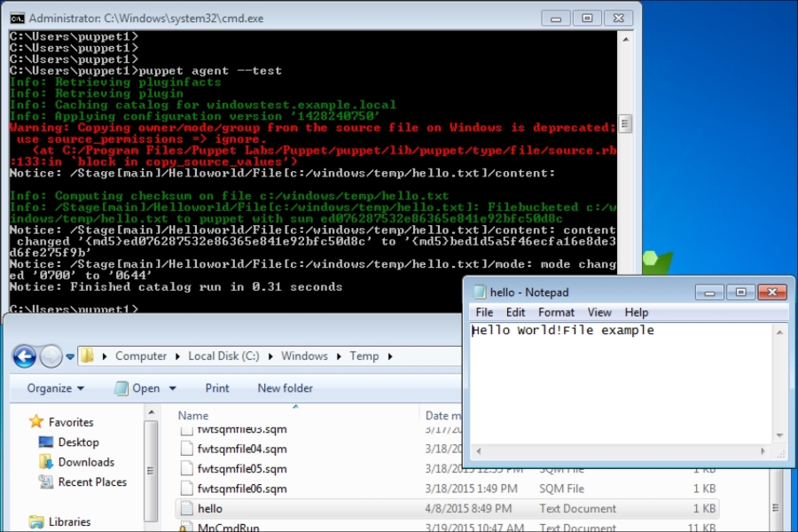Sort files by the Name column header

point(193,415)
